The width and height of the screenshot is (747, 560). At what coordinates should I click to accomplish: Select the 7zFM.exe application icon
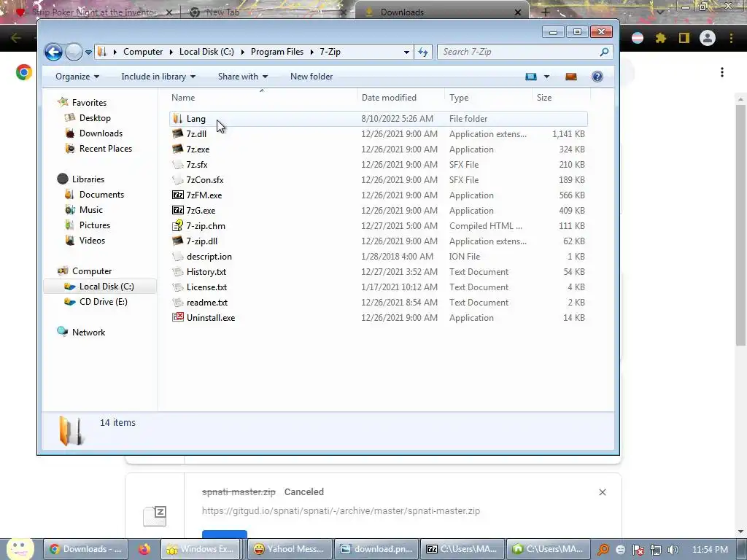click(178, 195)
